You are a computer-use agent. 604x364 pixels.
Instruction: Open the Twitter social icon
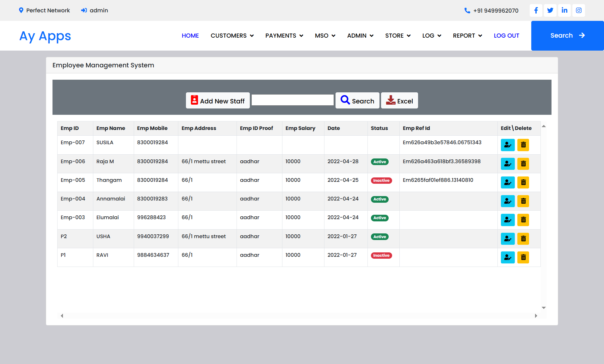click(x=550, y=10)
